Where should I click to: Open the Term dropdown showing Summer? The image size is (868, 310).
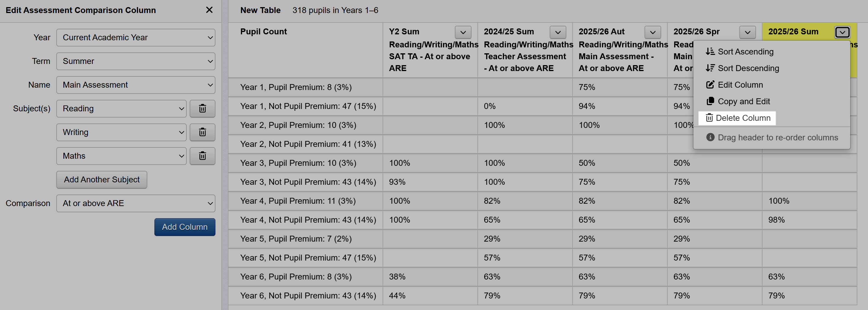(135, 61)
